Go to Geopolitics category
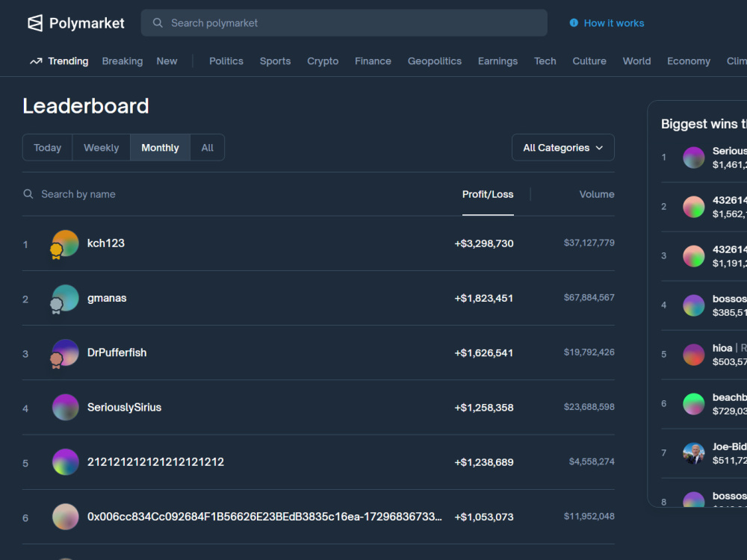This screenshot has width=747, height=560. point(435,61)
